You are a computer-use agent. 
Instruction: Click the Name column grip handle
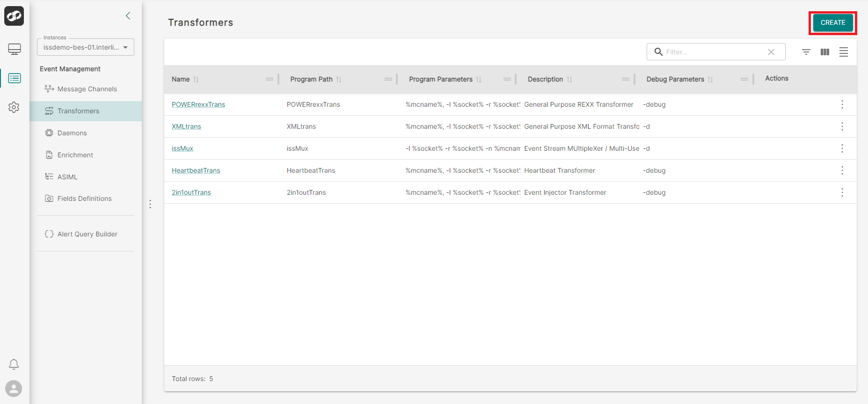coord(270,79)
